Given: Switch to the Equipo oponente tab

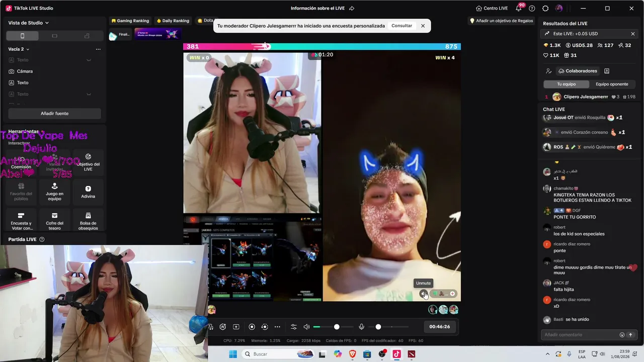Looking at the screenshot, I should click(612, 84).
